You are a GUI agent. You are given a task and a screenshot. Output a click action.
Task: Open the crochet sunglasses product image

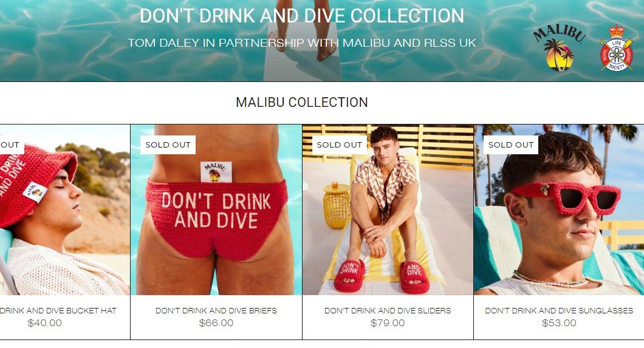tap(559, 210)
